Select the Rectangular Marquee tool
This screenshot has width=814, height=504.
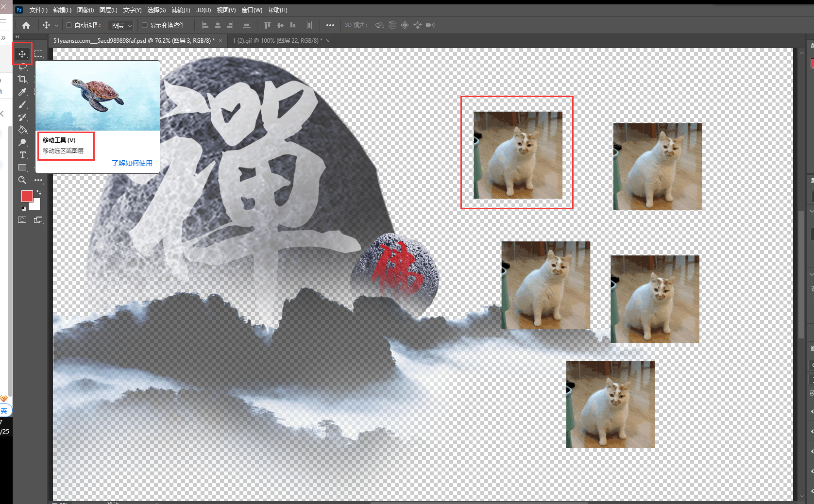pos(39,54)
